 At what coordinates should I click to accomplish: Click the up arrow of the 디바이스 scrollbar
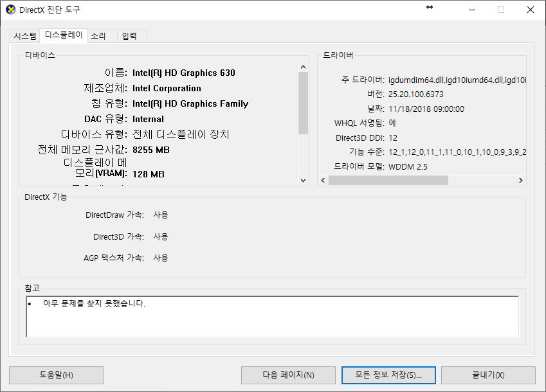[x=304, y=66]
